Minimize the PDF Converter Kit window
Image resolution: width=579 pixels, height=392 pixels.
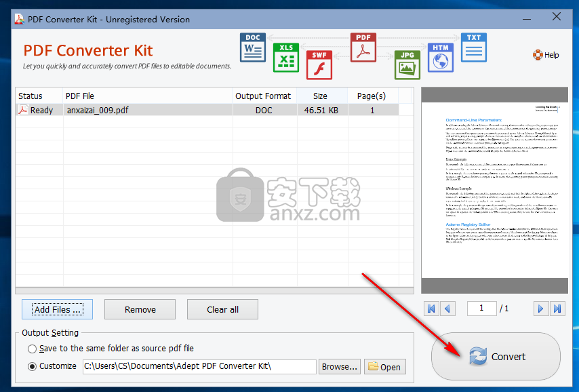pyautogui.click(x=527, y=19)
